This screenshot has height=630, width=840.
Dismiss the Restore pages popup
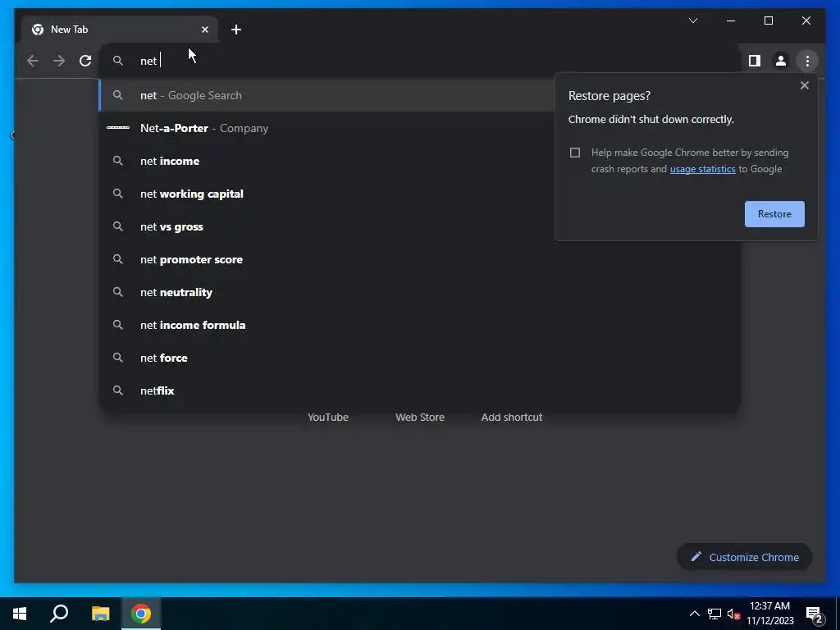pyautogui.click(x=804, y=85)
